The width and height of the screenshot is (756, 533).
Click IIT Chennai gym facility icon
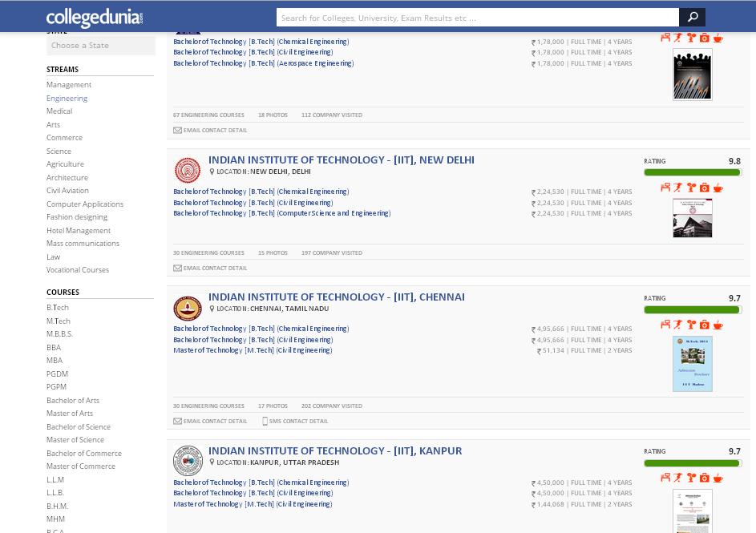coord(691,325)
